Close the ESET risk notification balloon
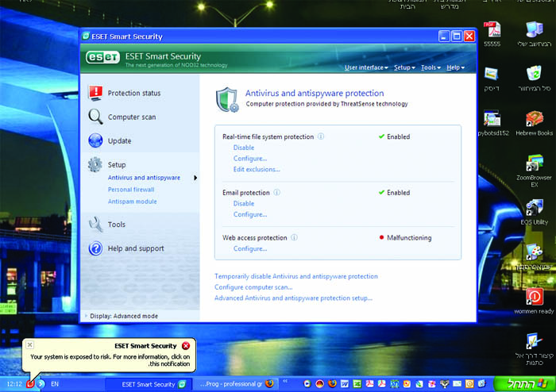 [30, 344]
